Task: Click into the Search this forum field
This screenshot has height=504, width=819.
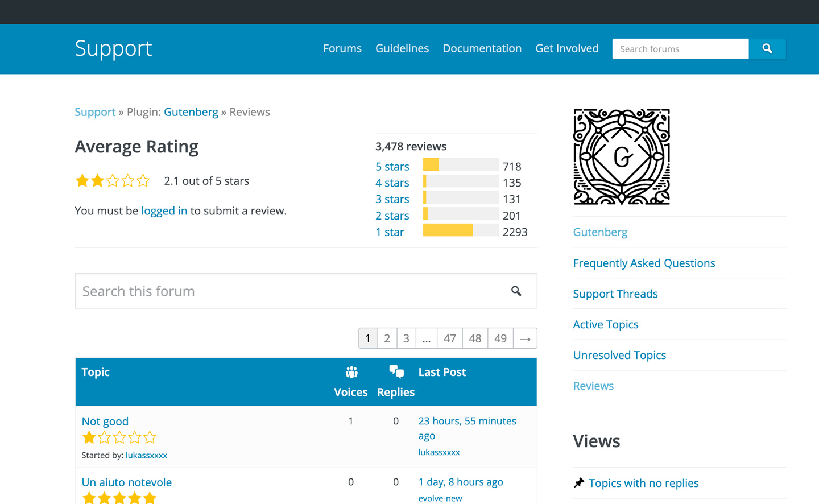Action: [290, 291]
